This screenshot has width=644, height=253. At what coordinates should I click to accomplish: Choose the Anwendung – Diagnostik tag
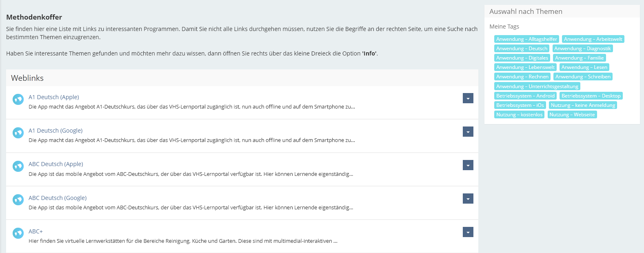click(x=582, y=49)
